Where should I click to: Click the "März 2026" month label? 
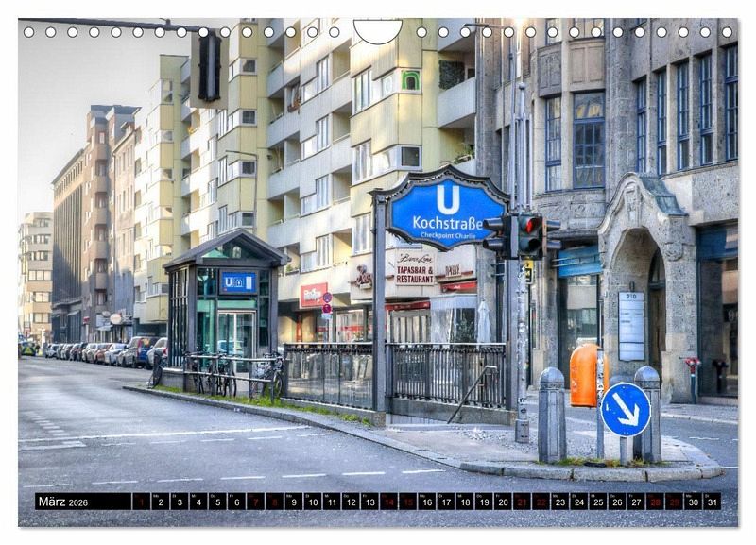(x=63, y=502)
